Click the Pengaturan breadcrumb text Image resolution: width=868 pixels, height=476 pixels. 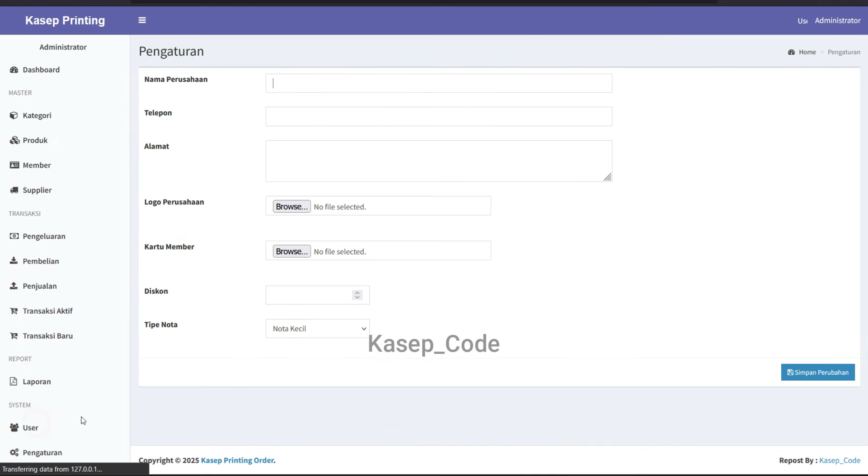[844, 52]
